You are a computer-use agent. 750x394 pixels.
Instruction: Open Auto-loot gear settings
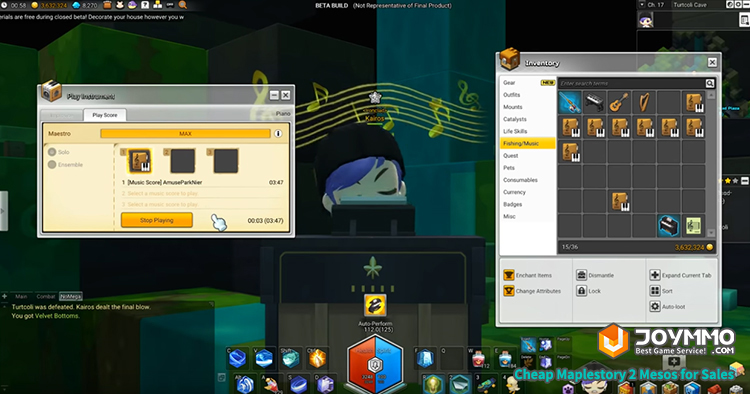point(655,306)
